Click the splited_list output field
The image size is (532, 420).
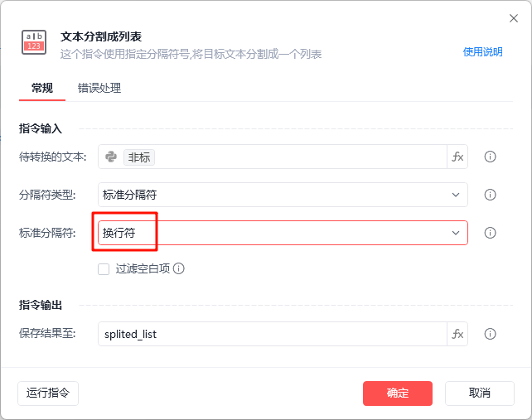[x=273, y=334]
